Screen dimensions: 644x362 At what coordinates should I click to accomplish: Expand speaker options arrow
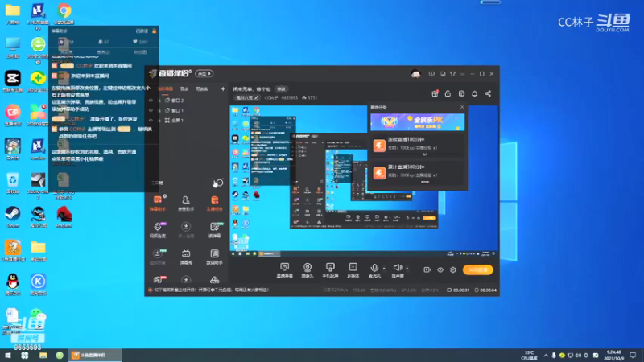point(407,269)
